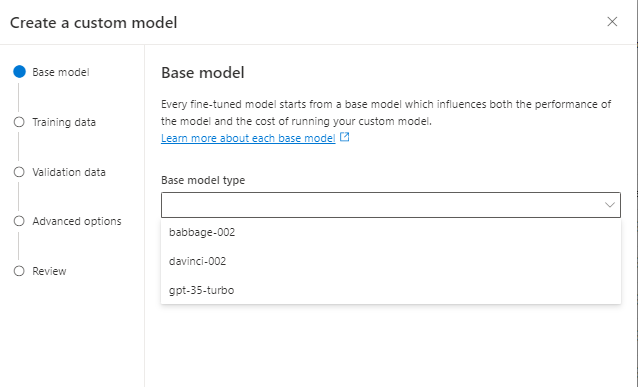Click the external link icon beside Learn more
The height and width of the screenshot is (387, 638).
[x=345, y=137]
